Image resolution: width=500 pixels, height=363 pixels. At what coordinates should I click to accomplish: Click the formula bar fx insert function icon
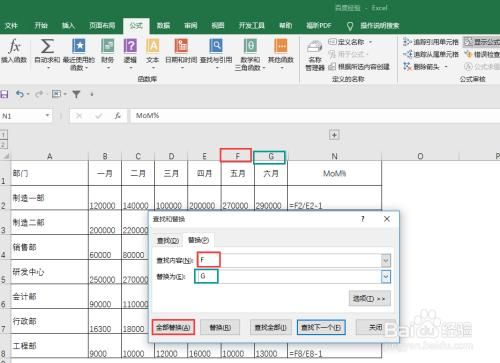click(117, 116)
